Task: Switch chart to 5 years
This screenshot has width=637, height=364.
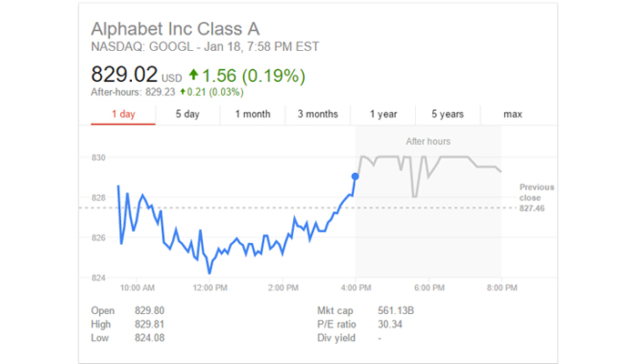Action: (448, 114)
